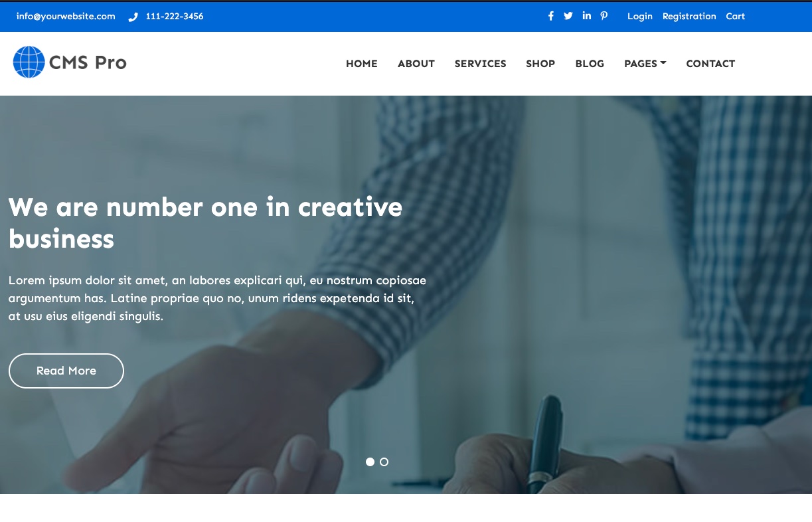Viewport: 812px width, 522px height.
Task: Click the info@yourwebsite.com email link
Action: 66,17
